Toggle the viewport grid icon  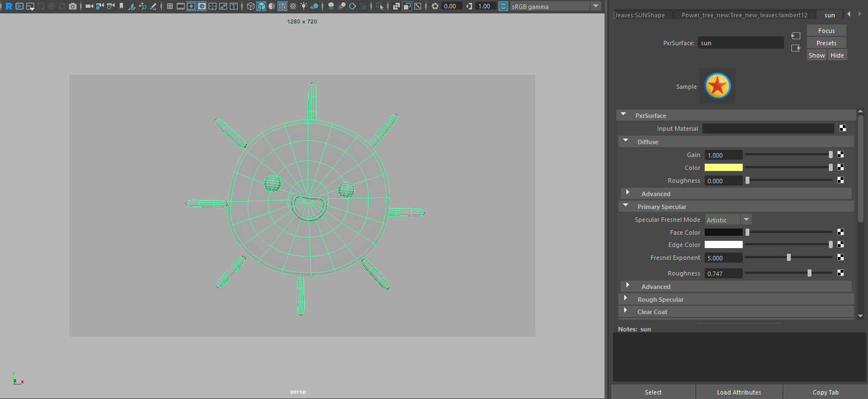(170, 6)
